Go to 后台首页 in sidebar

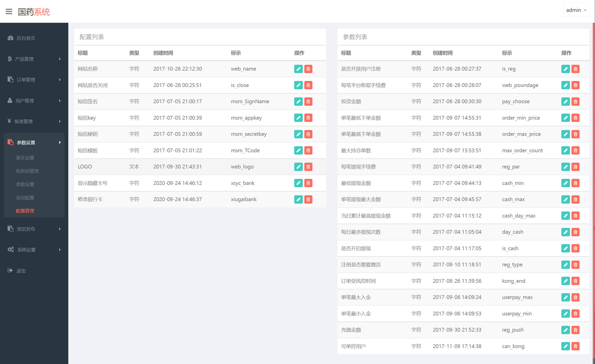tap(34, 38)
